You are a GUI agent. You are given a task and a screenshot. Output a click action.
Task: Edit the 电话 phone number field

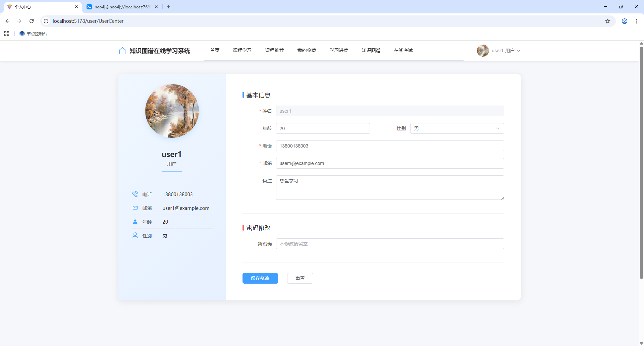point(390,146)
